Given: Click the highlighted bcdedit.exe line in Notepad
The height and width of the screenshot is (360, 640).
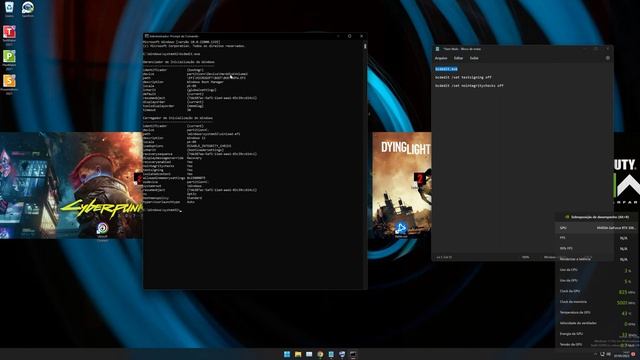Looking at the screenshot, I should point(446,69).
